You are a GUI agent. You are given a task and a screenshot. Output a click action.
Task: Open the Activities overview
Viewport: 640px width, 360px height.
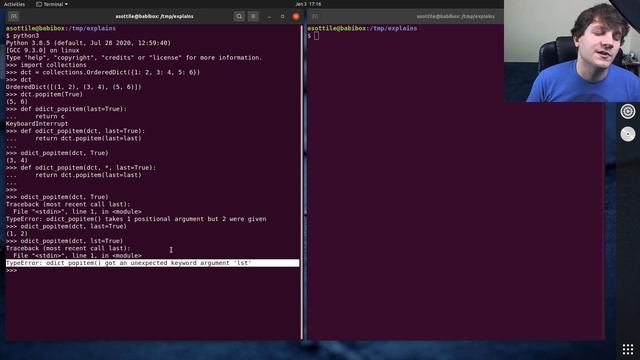pos(14,4)
